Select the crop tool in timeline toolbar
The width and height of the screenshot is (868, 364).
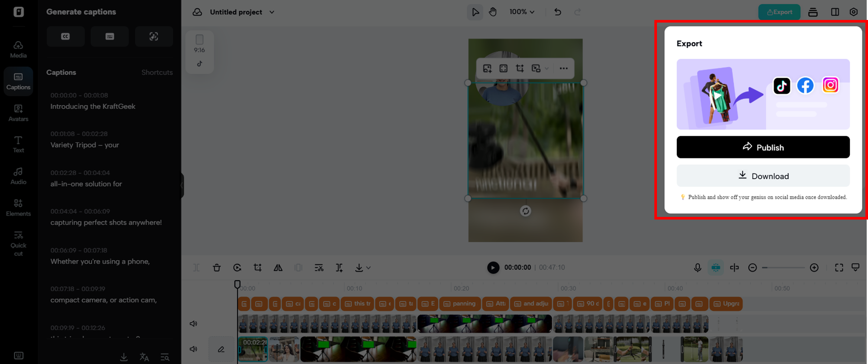point(257,268)
